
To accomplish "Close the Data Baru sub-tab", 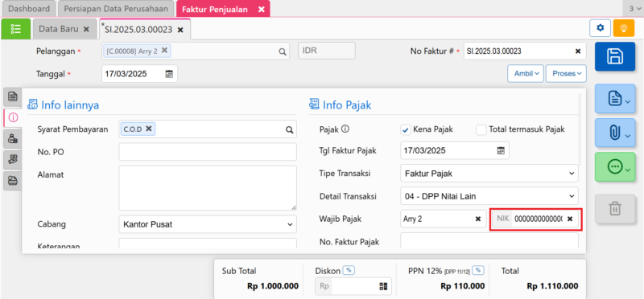I will coord(86,30).
